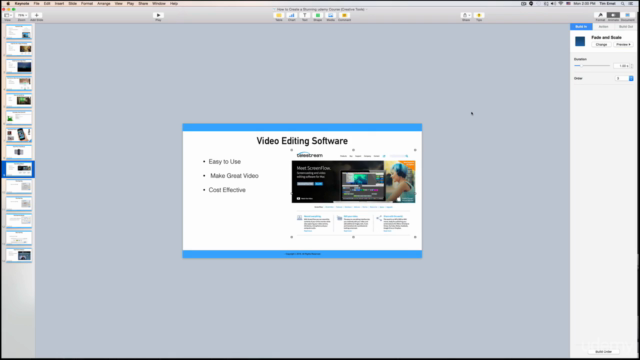The width and height of the screenshot is (640, 360).
Task: Select the currently highlighted slide thumbnail
Action: point(19,169)
